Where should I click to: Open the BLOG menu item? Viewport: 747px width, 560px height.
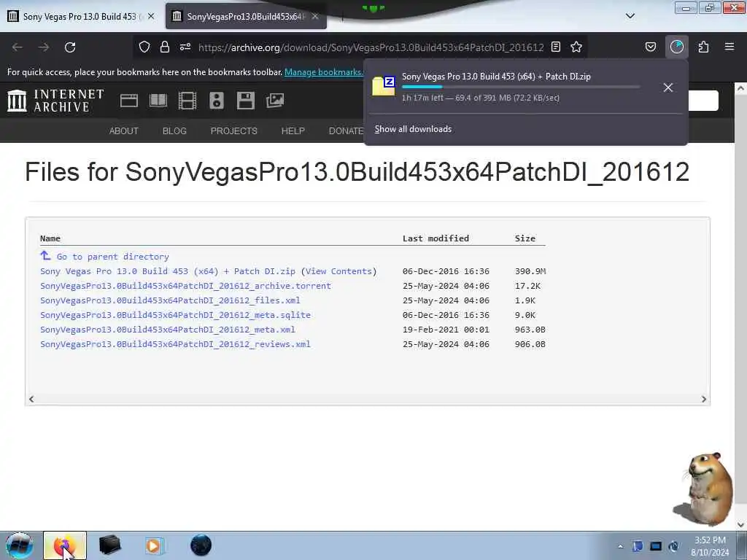[174, 131]
